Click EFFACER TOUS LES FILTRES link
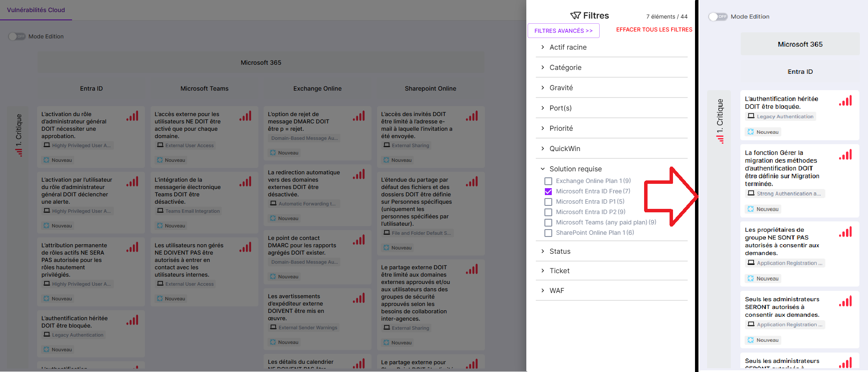The image size is (868, 372). [x=654, y=30]
